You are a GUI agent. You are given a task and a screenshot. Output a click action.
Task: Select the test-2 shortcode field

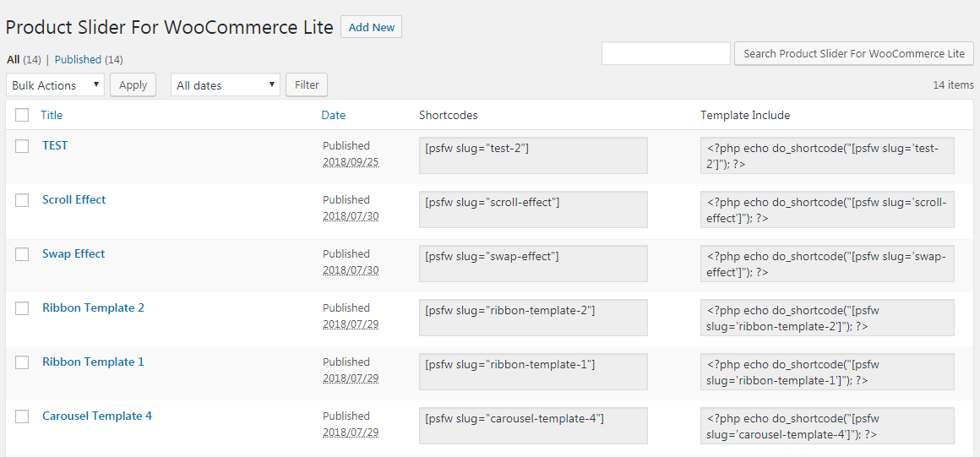533,155
